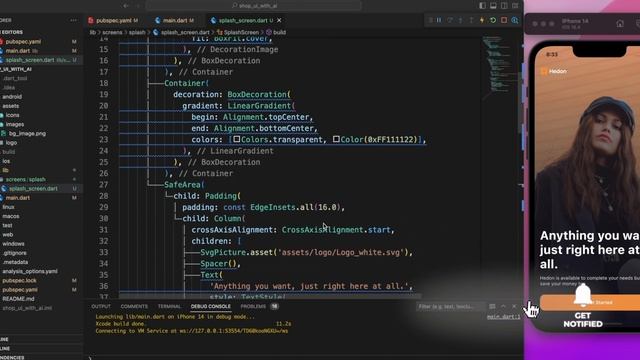Click the Colors.transparent color swatch
The image size is (640, 360).
point(237,140)
